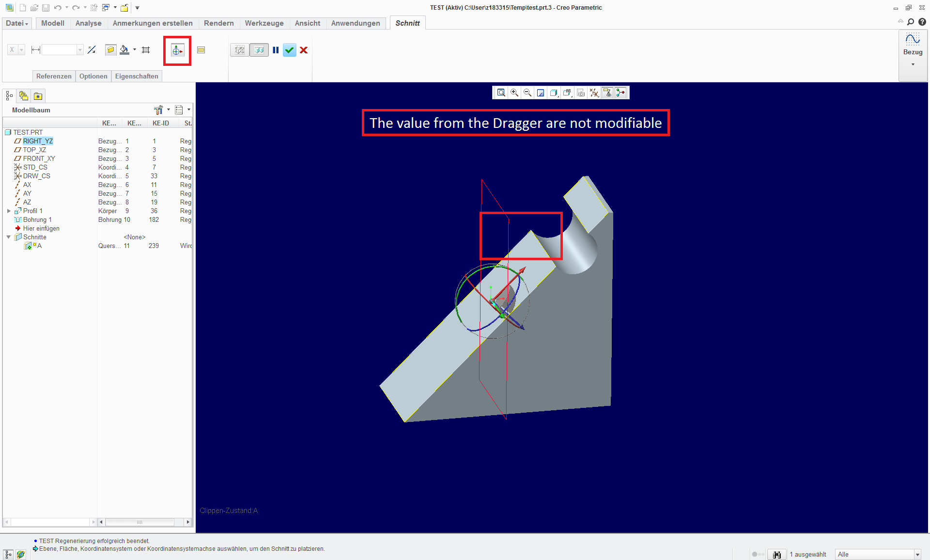Screen dimensions: 930x560
Task: Expand the Profil 1 tree node
Action: point(9,211)
